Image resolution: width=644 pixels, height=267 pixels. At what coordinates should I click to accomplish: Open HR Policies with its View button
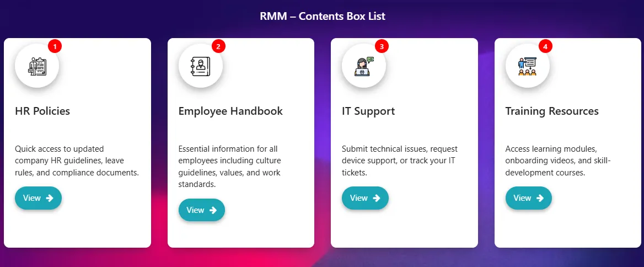[x=38, y=198]
